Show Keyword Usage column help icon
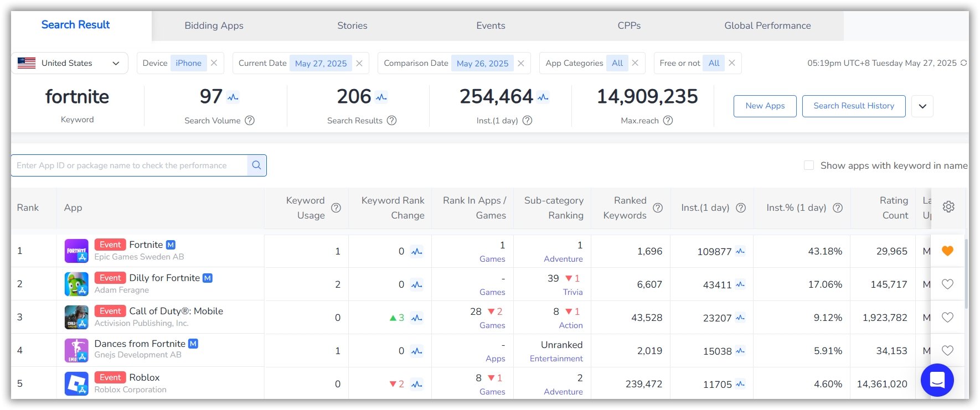The height and width of the screenshot is (410, 980). 336,207
